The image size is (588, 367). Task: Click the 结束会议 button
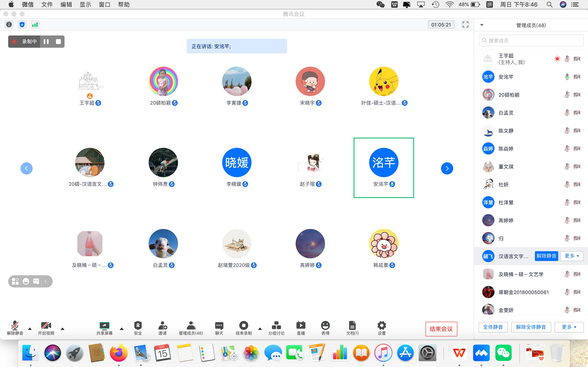point(441,329)
